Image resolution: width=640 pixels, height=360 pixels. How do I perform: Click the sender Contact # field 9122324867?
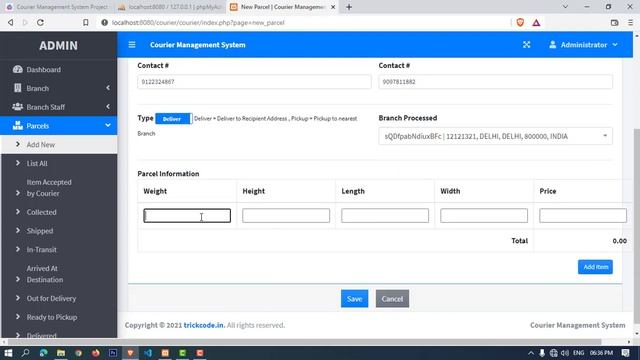pos(254,82)
